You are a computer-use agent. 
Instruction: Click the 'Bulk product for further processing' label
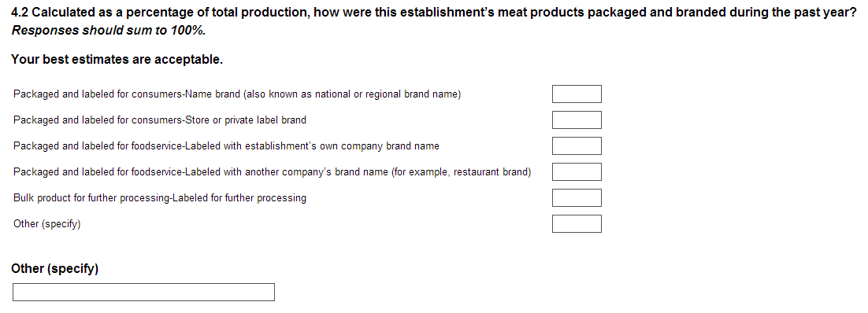[159, 198]
